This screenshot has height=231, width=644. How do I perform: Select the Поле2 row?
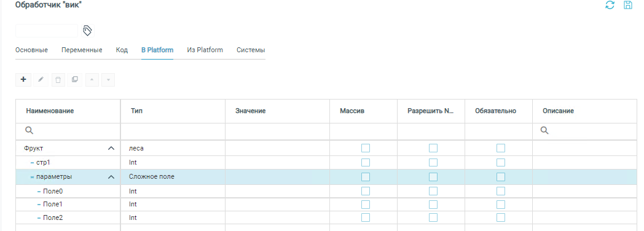[329, 217]
